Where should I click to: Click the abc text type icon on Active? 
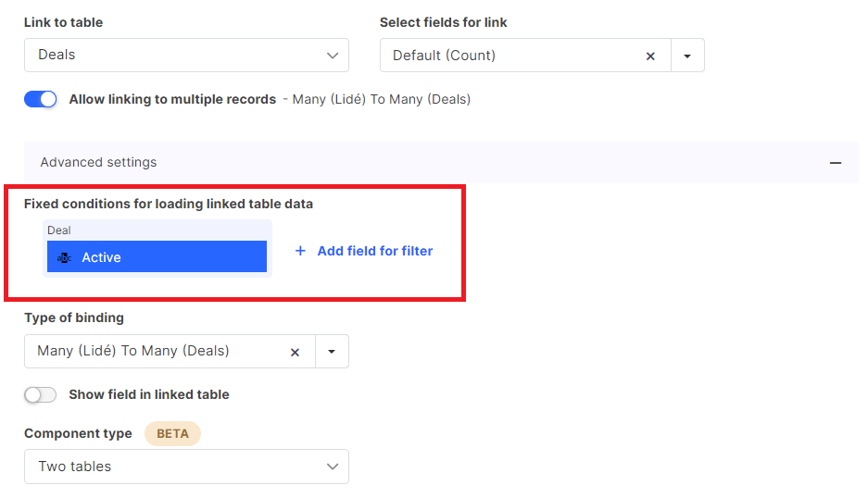(64, 257)
